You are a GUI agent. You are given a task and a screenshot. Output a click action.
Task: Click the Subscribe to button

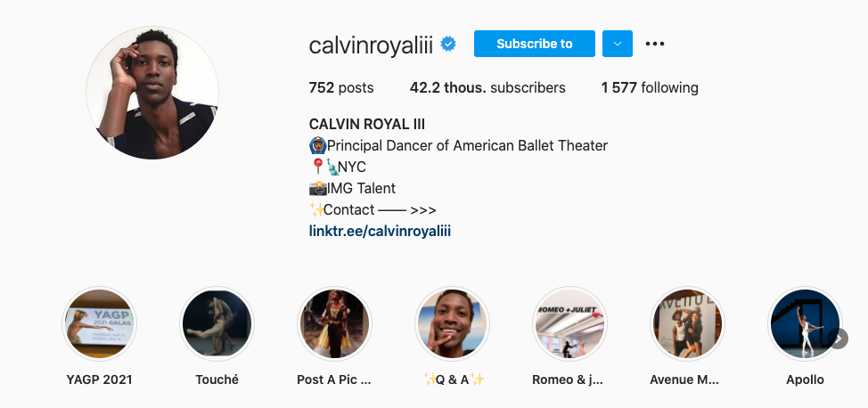534,44
